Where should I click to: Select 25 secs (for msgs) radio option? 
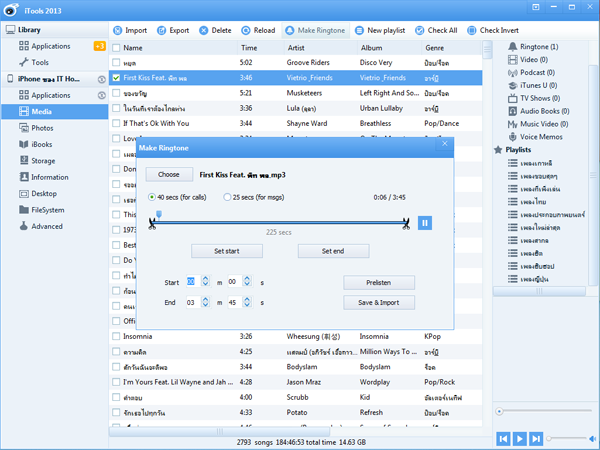pyautogui.click(x=227, y=197)
